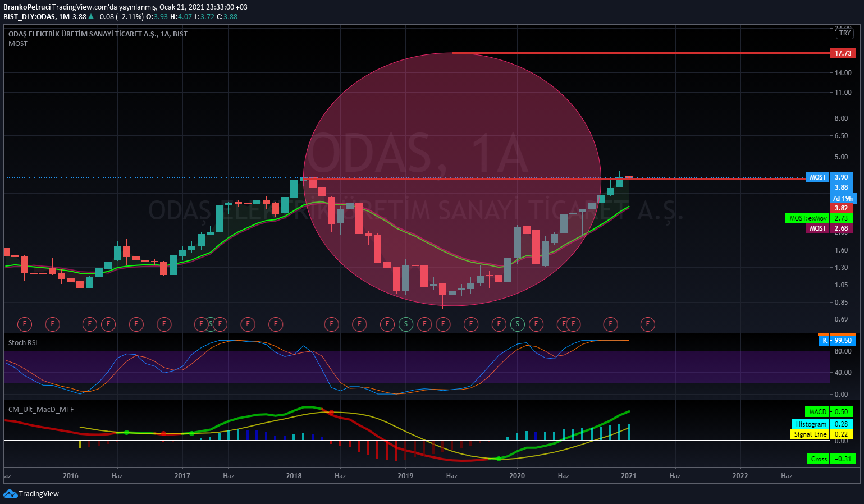Click the maroon MOST 2.68 label
This screenshot has width=864, height=504.
pos(829,228)
